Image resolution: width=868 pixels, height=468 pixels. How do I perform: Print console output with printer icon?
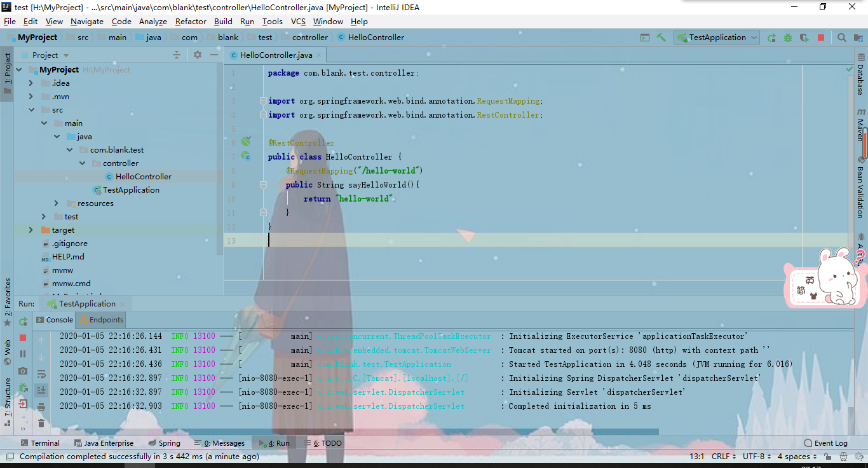(41, 407)
